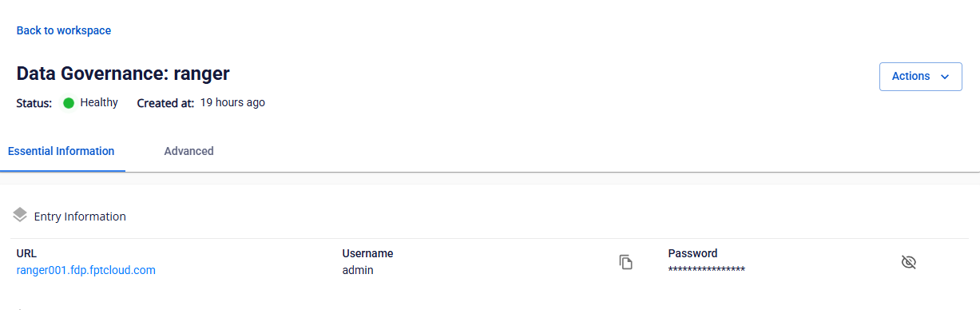
Task: Click the Created at label
Action: point(165,103)
